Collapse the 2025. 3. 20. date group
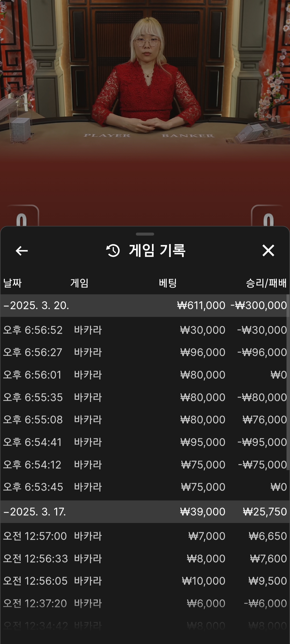 coord(36,306)
